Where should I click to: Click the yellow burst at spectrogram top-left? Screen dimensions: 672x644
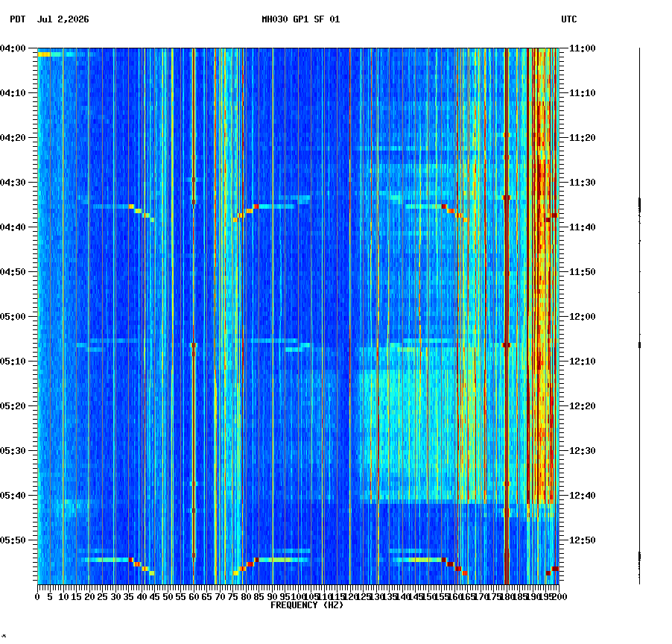(44, 54)
